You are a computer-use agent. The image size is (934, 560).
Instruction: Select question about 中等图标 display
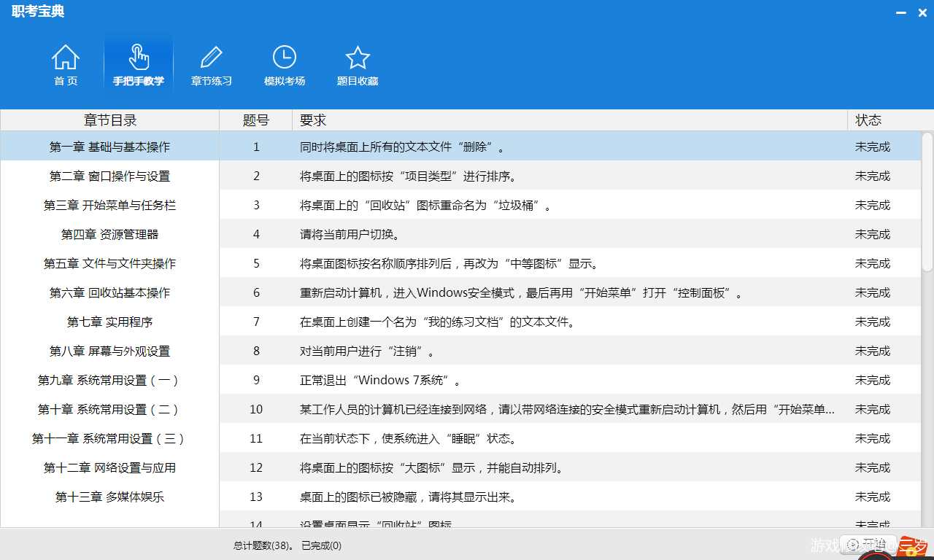point(570,263)
